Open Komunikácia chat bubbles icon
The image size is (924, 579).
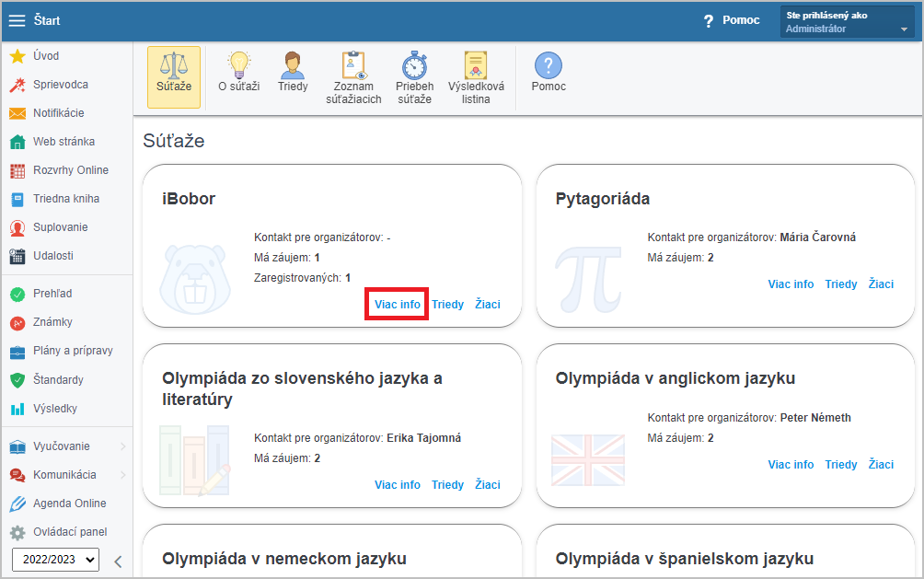pos(17,475)
